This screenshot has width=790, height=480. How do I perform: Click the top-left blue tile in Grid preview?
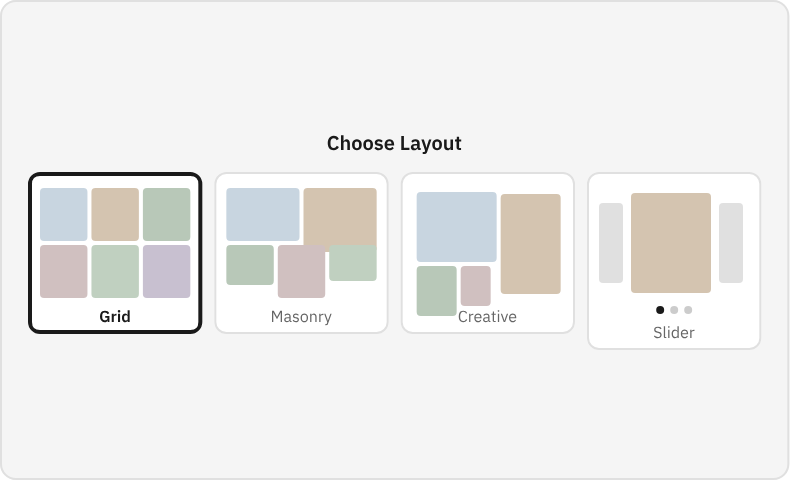[64, 214]
